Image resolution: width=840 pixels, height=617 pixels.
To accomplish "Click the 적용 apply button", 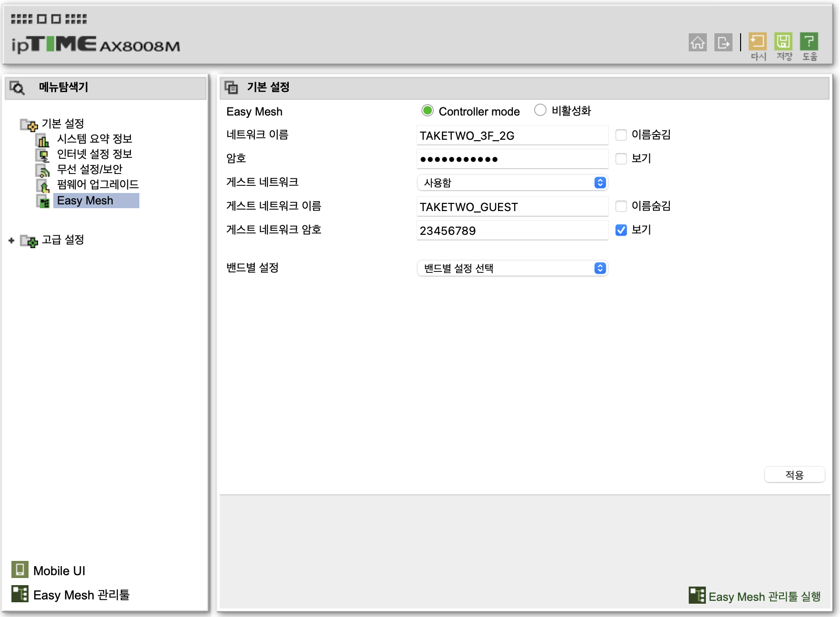I will 794,474.
